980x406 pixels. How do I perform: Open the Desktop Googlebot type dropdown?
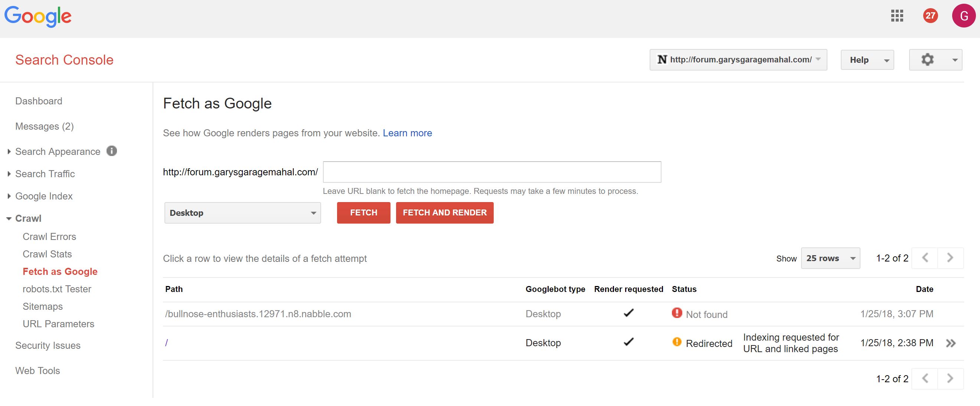[242, 213]
